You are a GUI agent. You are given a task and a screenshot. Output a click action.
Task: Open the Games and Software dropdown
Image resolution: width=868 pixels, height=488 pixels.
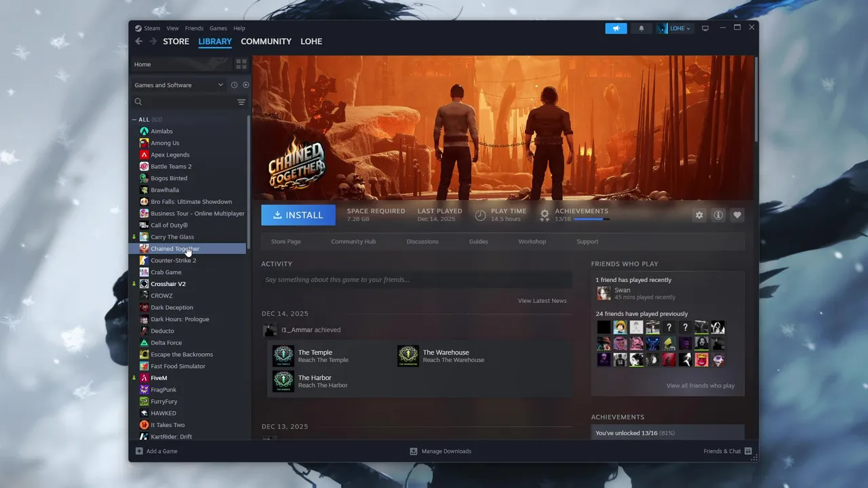[179, 85]
